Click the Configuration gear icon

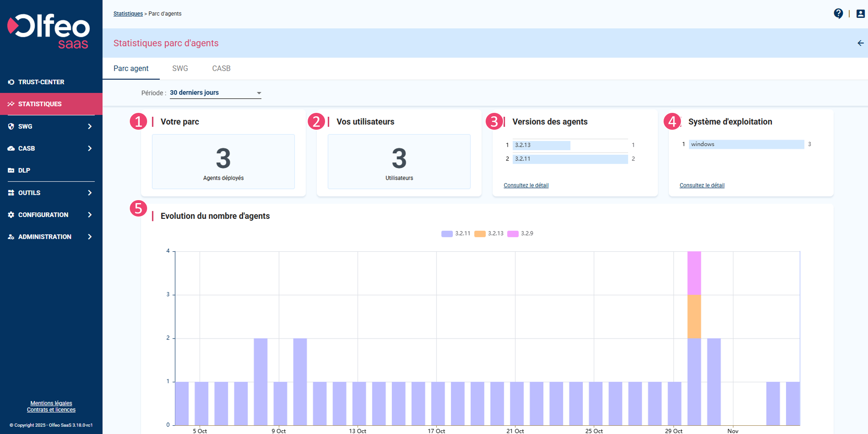[11, 215]
